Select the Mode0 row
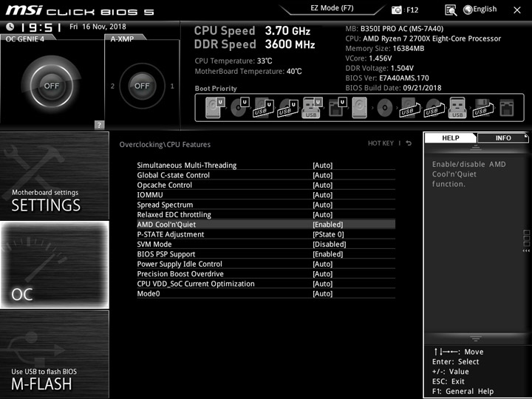The height and width of the screenshot is (399, 532). tap(266, 293)
